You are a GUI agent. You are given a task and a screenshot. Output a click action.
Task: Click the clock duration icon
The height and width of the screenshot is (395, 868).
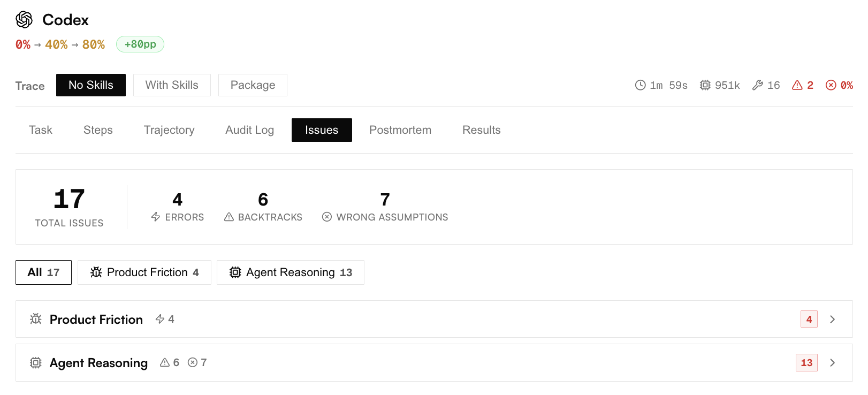coord(640,85)
